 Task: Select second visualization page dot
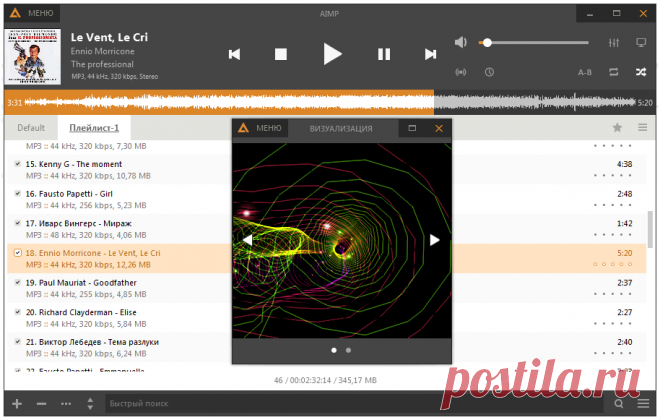tap(348, 350)
